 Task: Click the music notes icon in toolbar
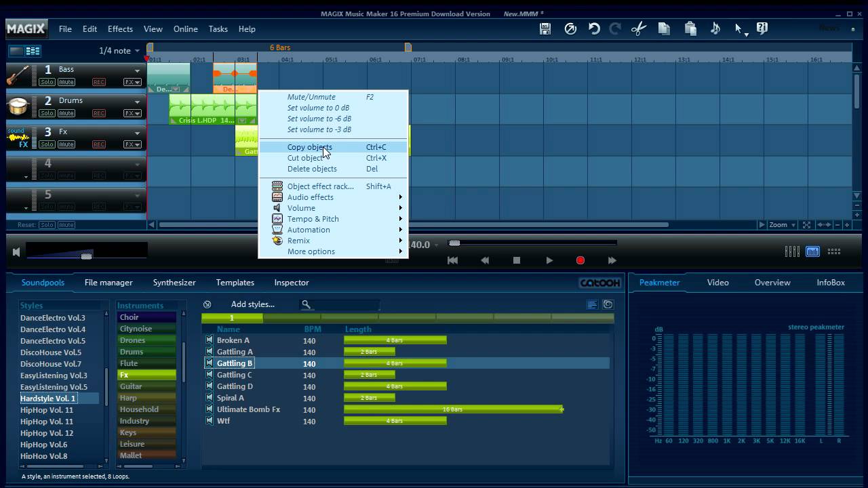715,28
